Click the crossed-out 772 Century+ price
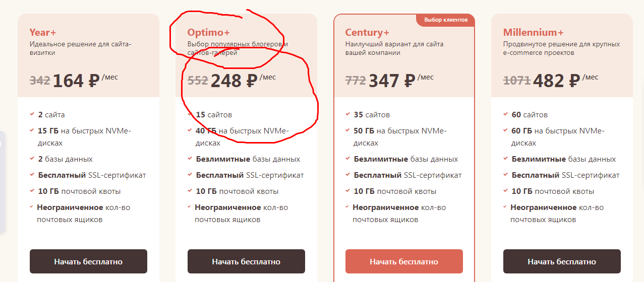Screen dimensions: 644x282 [356, 80]
